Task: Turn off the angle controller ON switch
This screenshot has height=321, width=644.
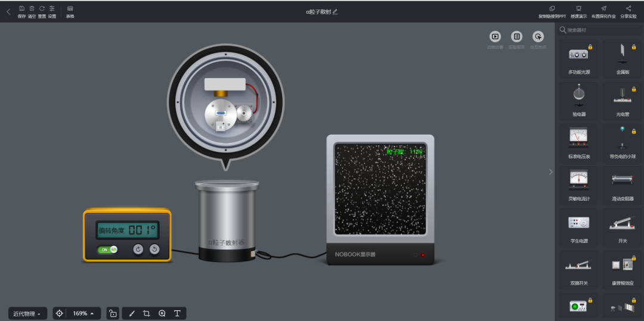Action: (108, 250)
